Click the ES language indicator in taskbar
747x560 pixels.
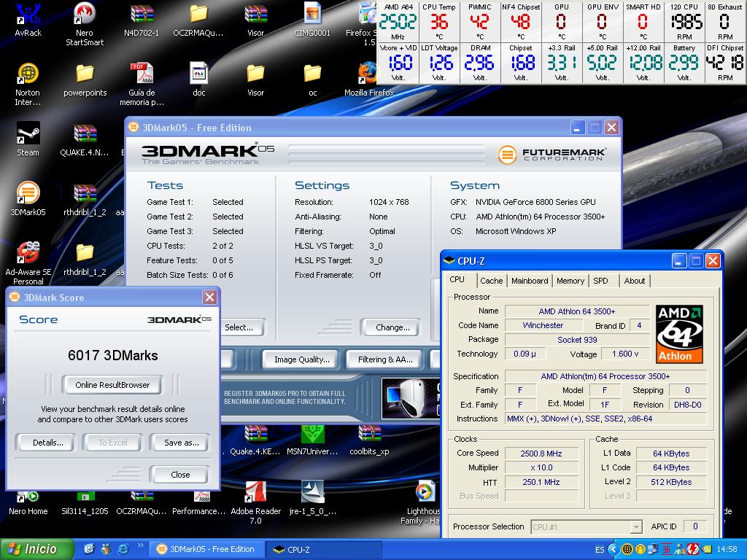(600, 550)
